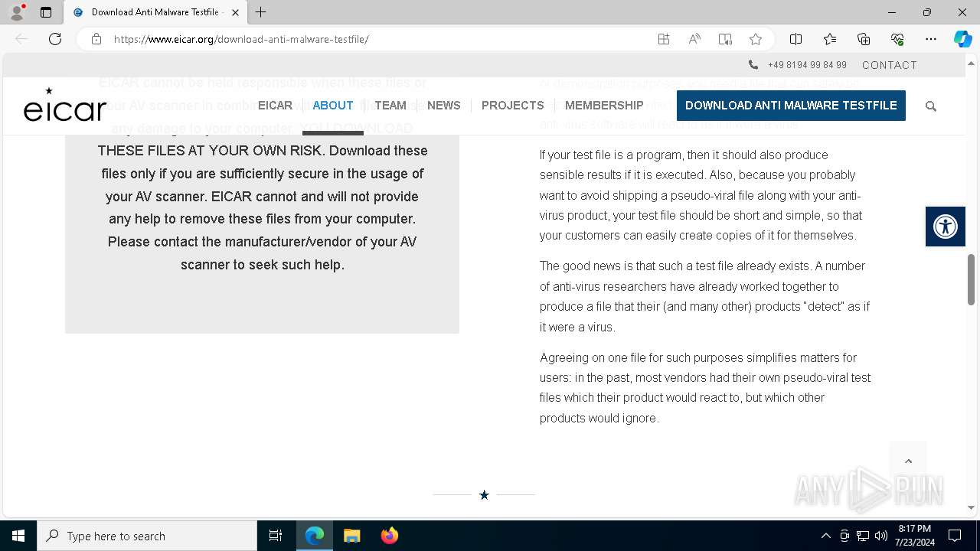Open the EICAR menu item
Screen dimensions: 980x551
pos(275,106)
